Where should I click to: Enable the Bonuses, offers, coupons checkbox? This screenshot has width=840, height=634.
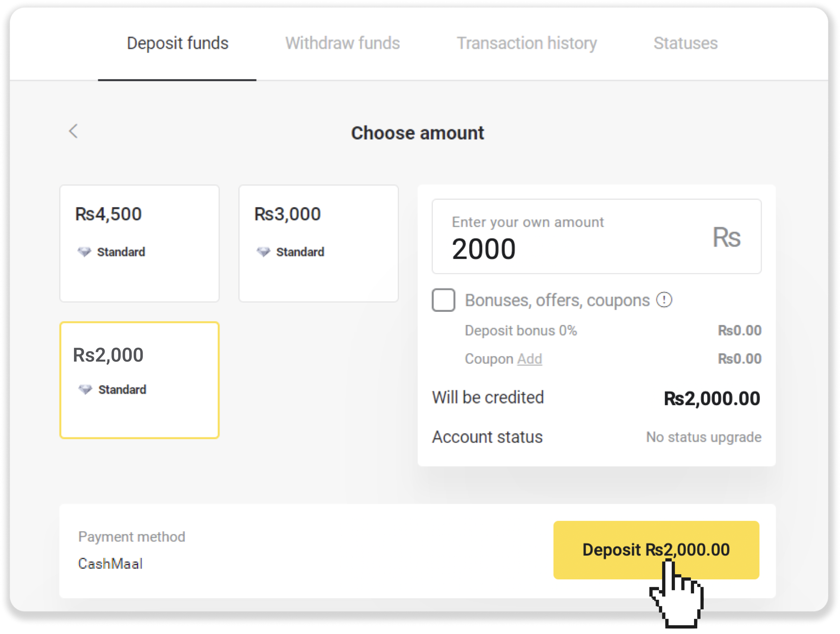[443, 300]
